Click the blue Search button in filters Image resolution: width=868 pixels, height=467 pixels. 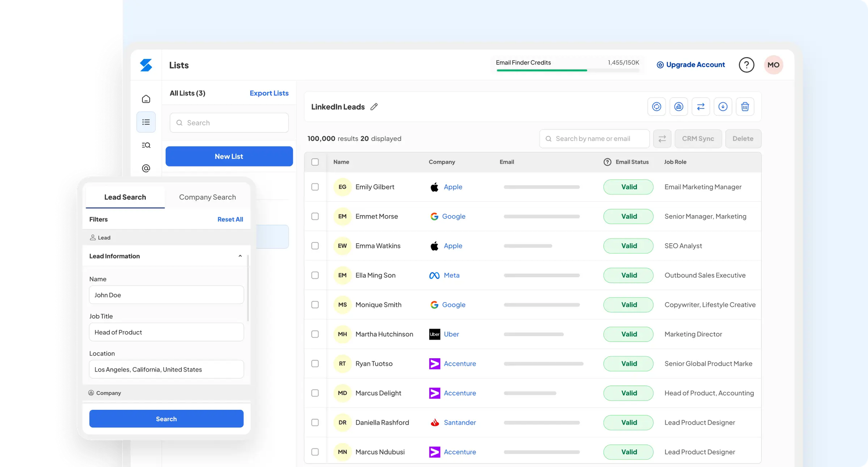(166, 419)
